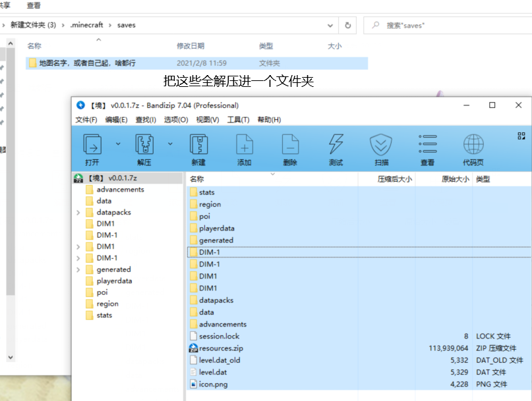
Task: Open the 代码页 (Code page) globe icon
Action: (x=473, y=145)
